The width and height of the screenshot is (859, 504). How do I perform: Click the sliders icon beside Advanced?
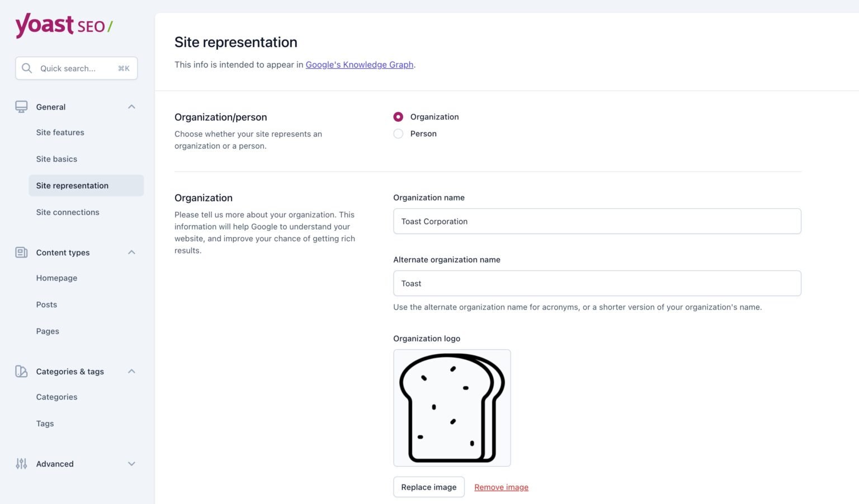tap(21, 464)
